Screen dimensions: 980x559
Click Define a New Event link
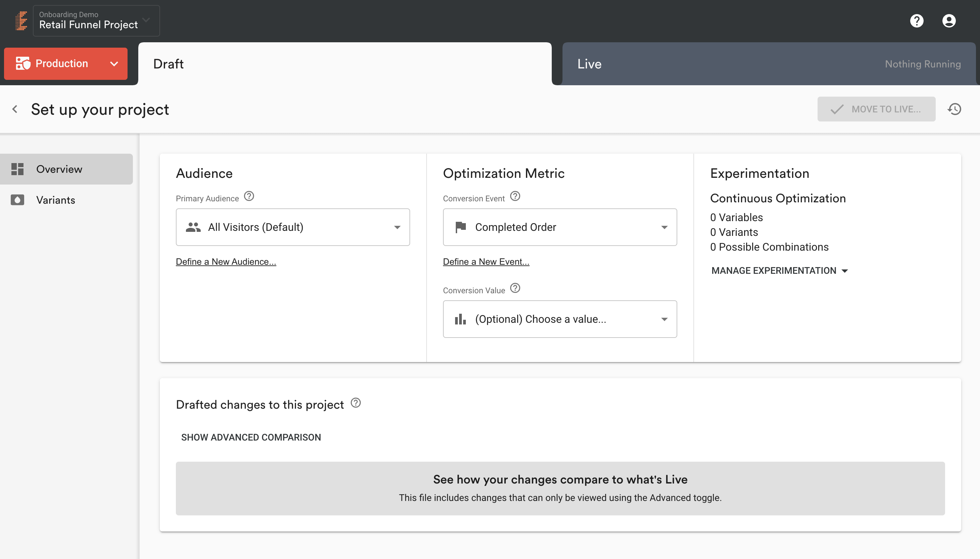(486, 261)
